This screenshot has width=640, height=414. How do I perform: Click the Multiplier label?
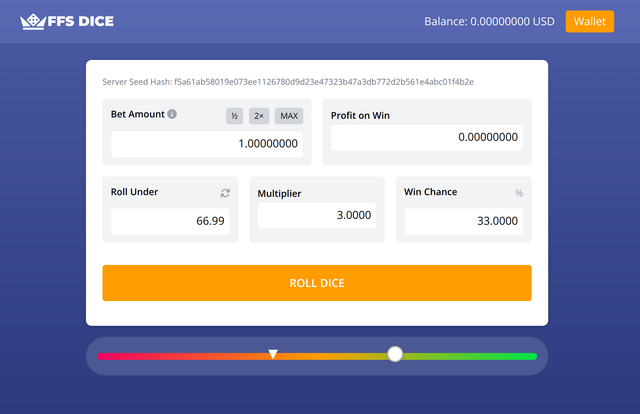[279, 194]
